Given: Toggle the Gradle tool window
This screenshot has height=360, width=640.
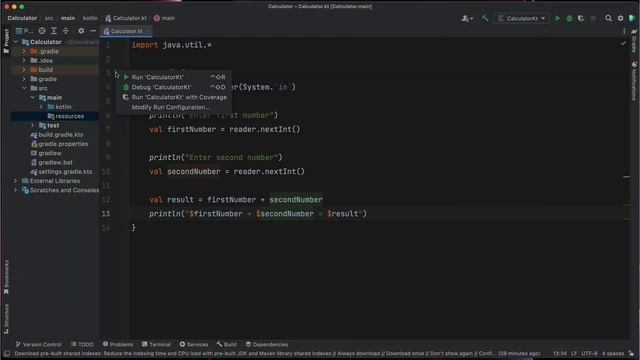Looking at the screenshot, I should click(634, 41).
